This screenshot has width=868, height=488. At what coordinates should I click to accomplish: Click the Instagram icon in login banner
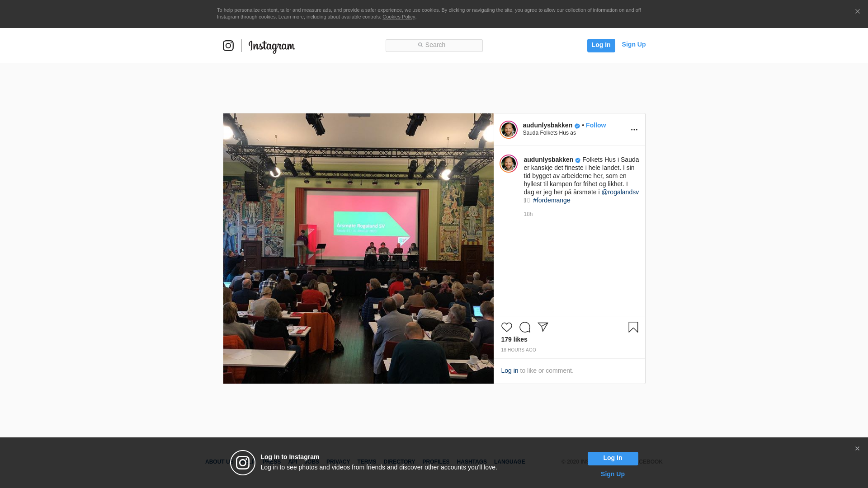coord(243,463)
